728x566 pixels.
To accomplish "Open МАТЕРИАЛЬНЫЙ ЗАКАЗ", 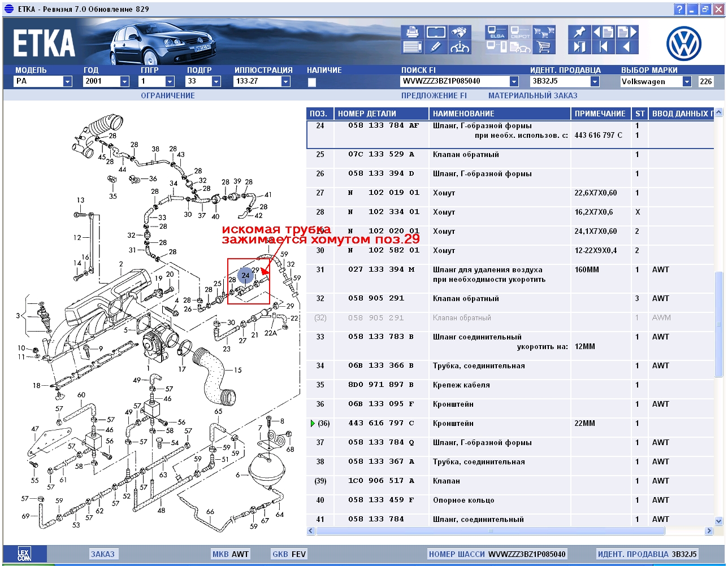I will [533, 95].
